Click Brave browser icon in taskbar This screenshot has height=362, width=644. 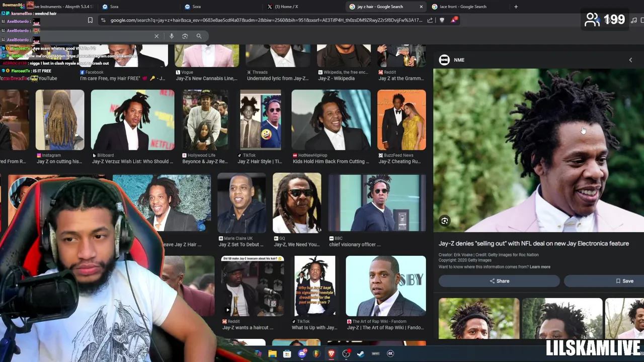point(331,353)
